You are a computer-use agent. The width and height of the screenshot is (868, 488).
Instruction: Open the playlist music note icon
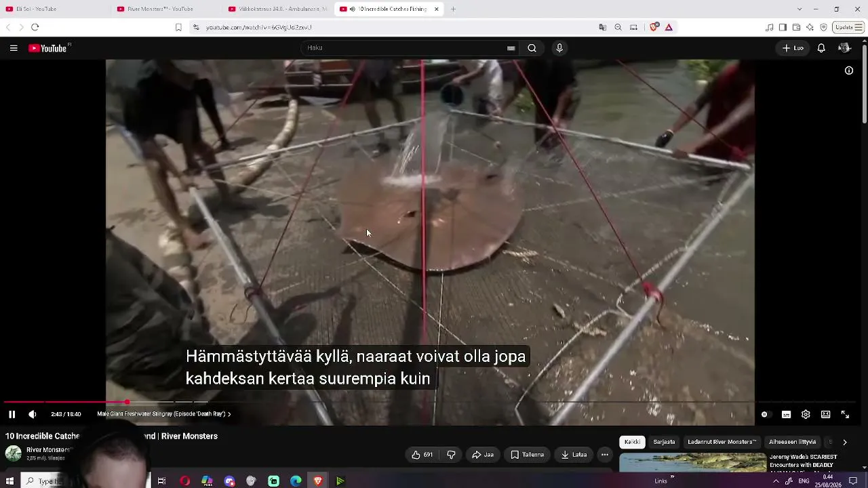(x=769, y=27)
